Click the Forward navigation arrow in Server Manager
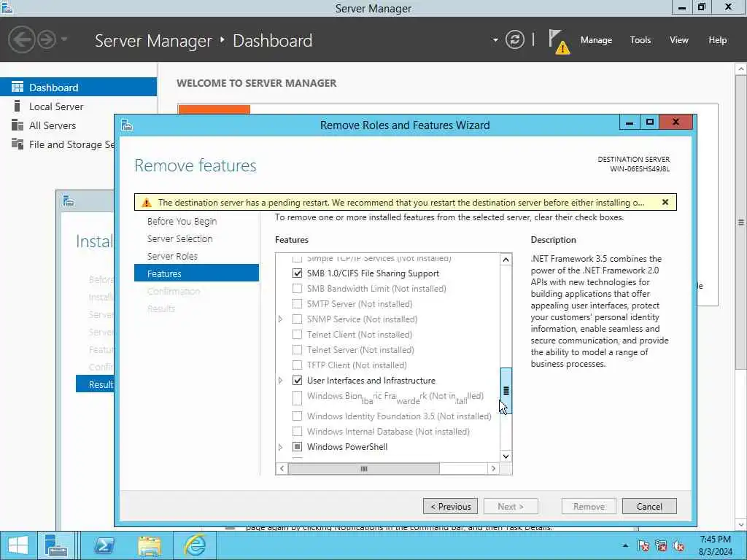Screen dimensions: 747x560 [x=47, y=39]
